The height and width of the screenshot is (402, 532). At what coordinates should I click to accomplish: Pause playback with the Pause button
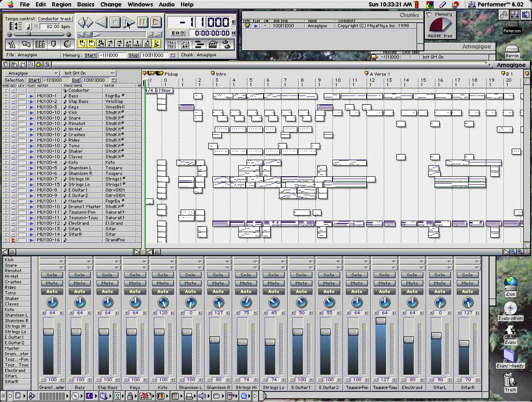coord(143,22)
